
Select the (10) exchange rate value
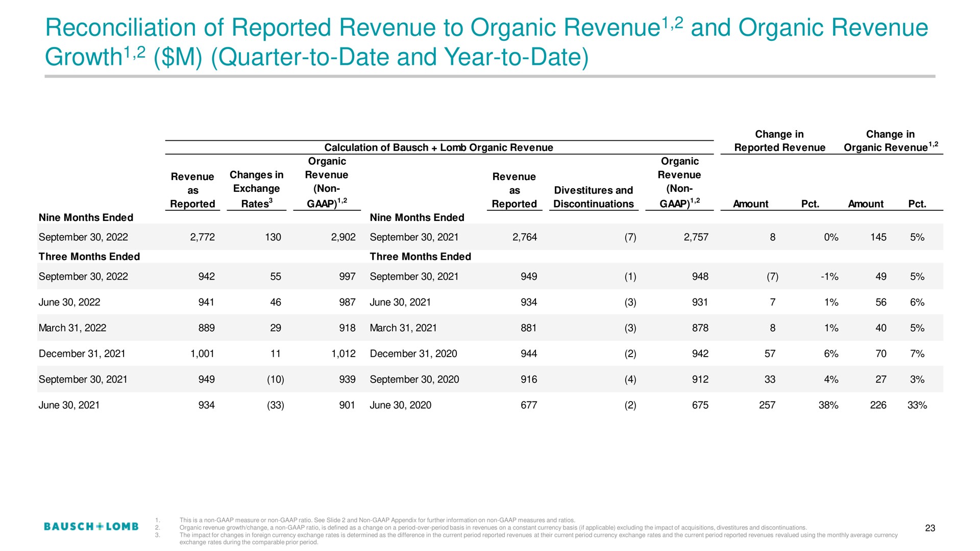(x=275, y=380)
